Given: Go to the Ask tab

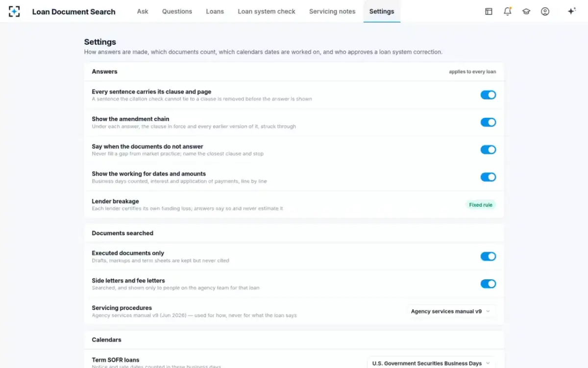Looking at the screenshot, I should point(143,11).
